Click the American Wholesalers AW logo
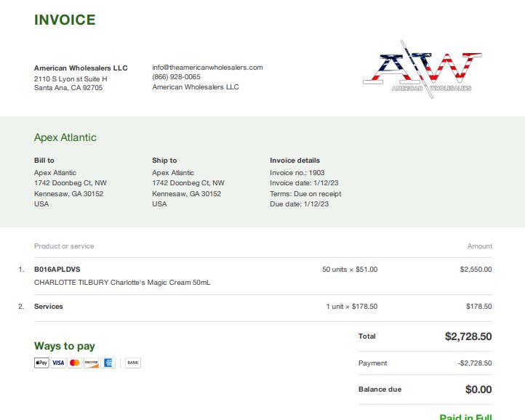 point(422,70)
